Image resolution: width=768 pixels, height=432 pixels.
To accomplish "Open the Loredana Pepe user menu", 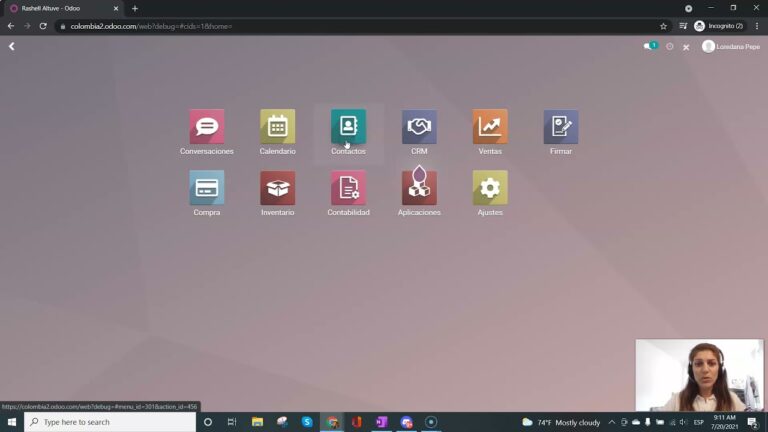I will [x=731, y=47].
